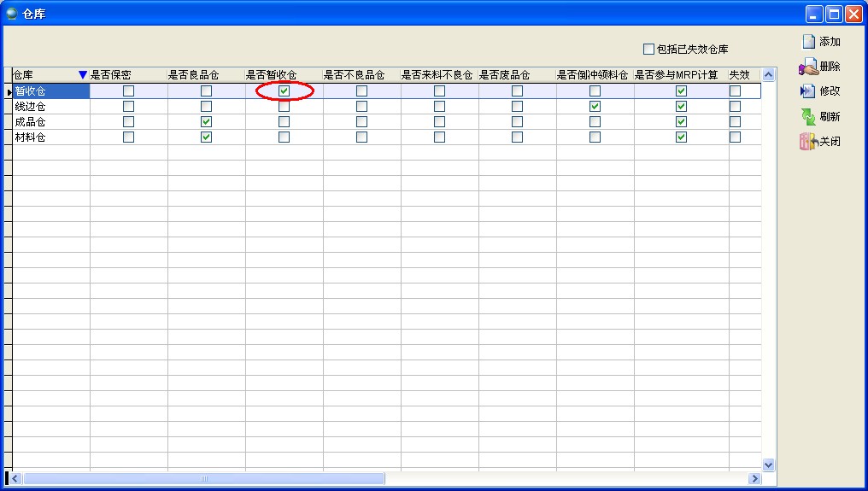Click the 仓库 window title bar icon
This screenshot has height=491, width=868.
click(12, 14)
